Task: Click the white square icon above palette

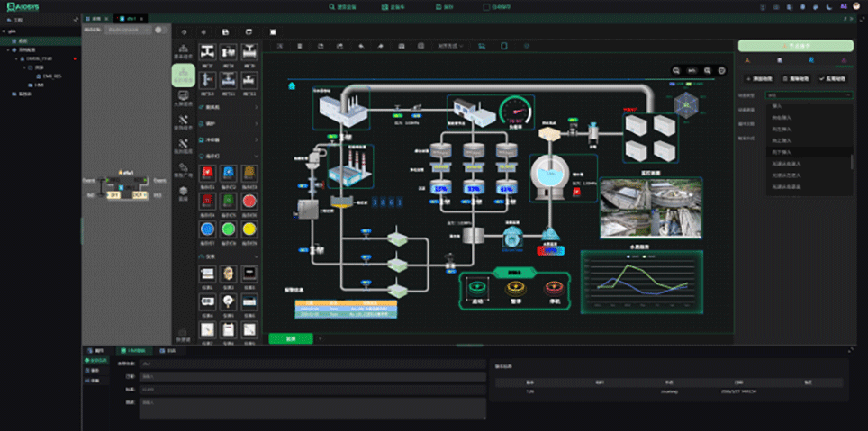Action: 272,32
